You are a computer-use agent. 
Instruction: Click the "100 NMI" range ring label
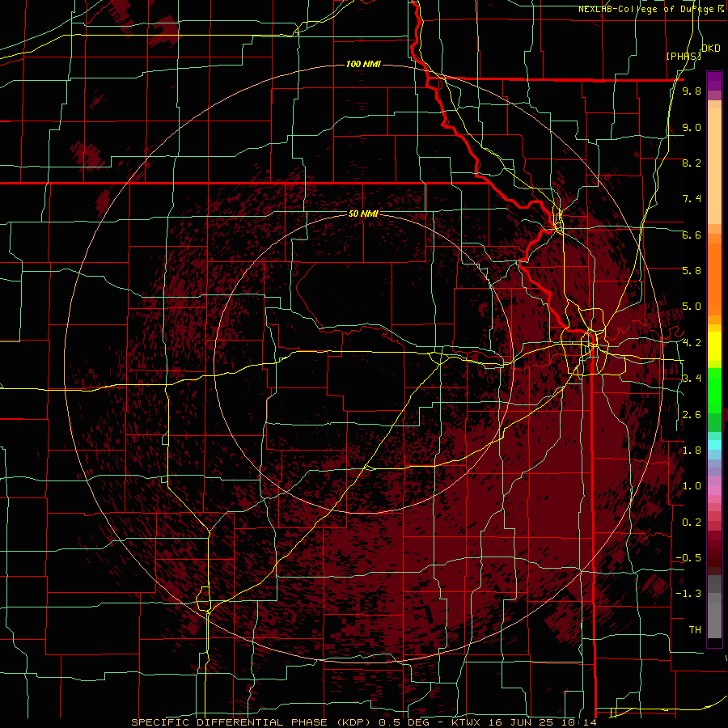click(363, 64)
